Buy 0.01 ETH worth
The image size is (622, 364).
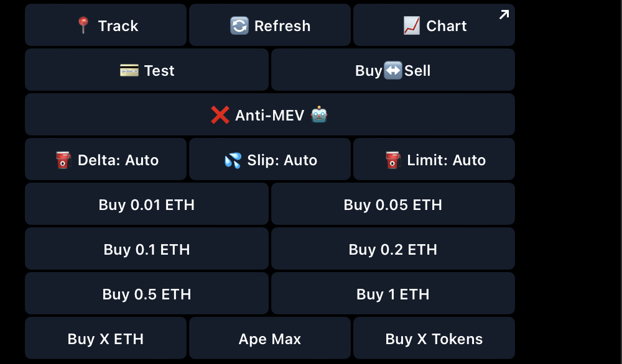pyautogui.click(x=147, y=204)
